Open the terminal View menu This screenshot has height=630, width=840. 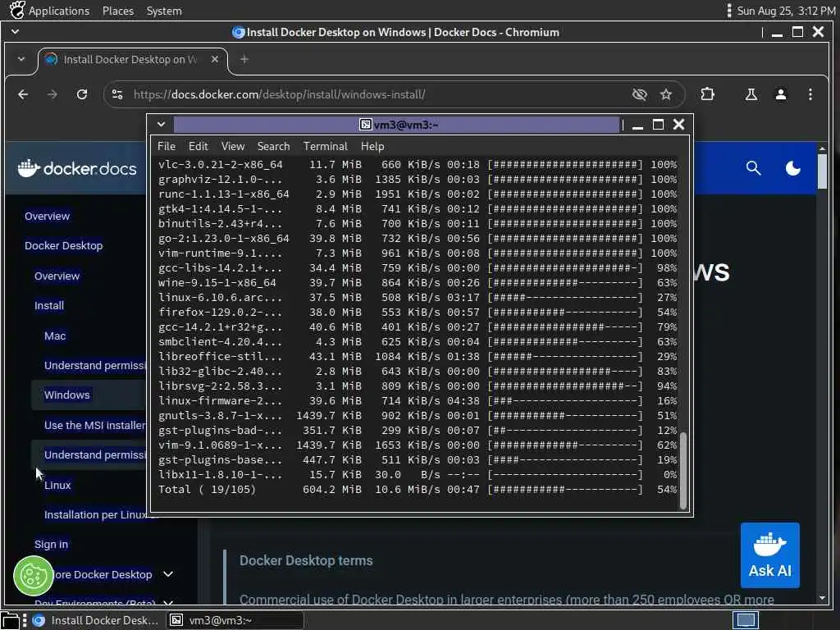[232, 146]
